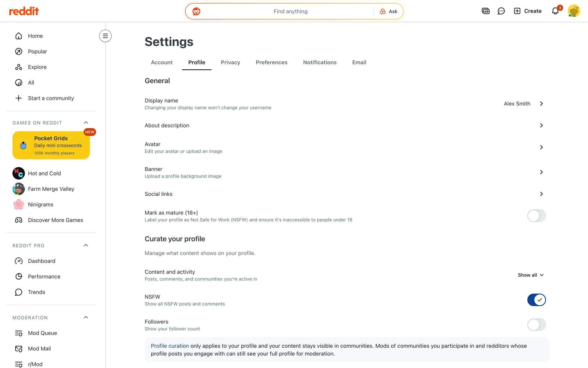Open the user avatar menu
588x368 pixels.
tap(574, 11)
